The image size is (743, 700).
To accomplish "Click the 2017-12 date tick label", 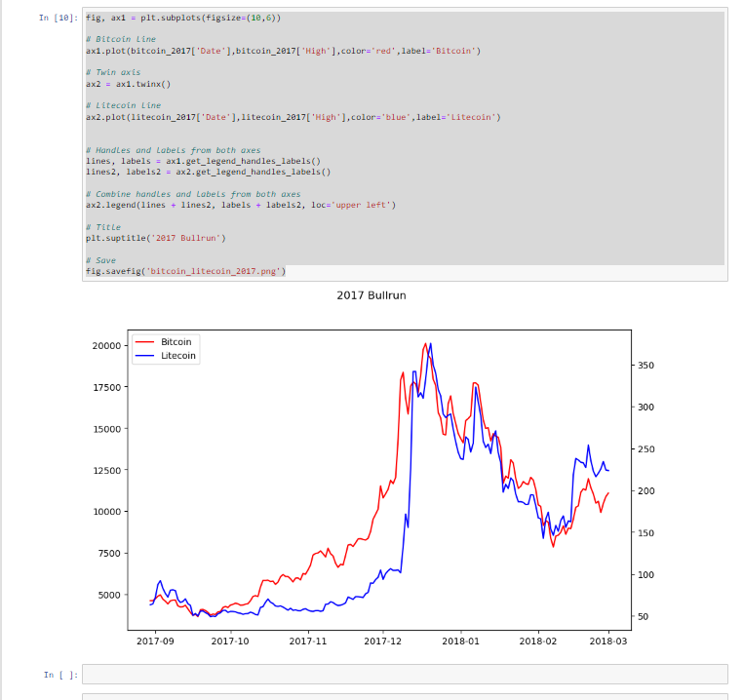I will (x=382, y=642).
